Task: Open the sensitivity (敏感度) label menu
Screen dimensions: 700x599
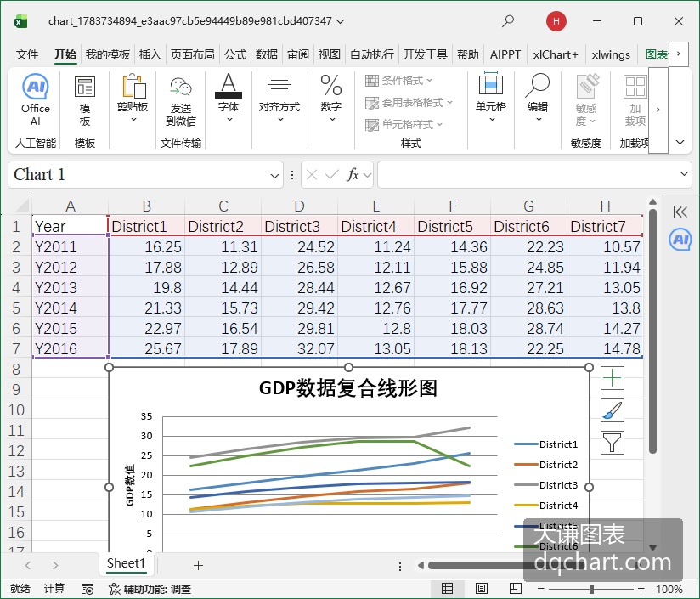Action: coord(586,101)
